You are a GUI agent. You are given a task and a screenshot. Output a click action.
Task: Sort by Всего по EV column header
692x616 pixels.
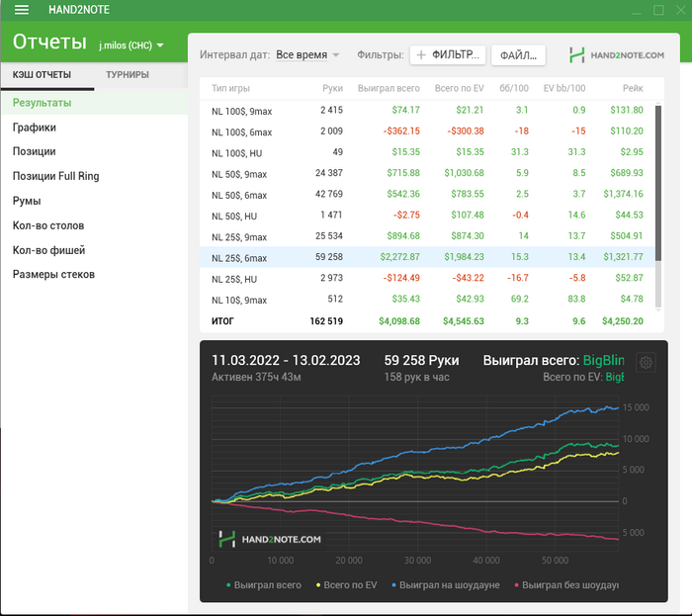pos(459,88)
